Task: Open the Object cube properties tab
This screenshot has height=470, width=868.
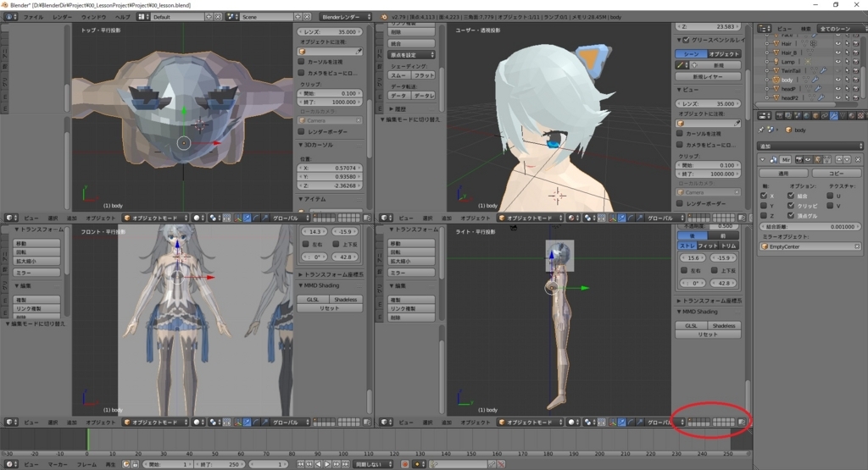Action: 815,116
